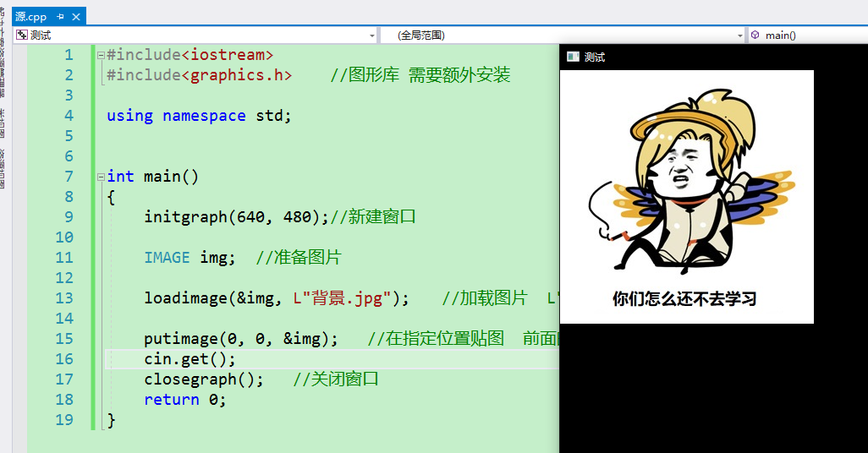Close the 源.cpp tab
This screenshot has width=868, height=453.
(76, 17)
